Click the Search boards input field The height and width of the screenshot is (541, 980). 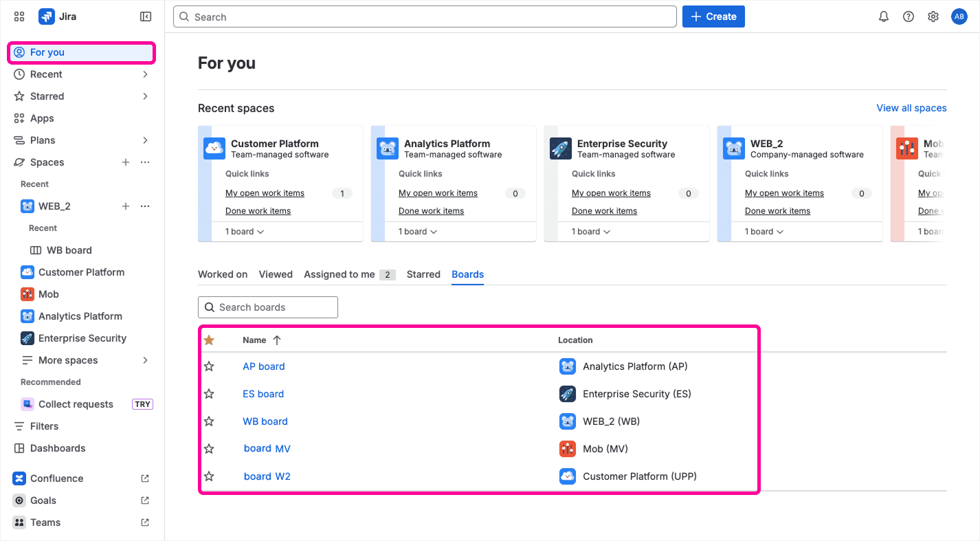pos(268,307)
